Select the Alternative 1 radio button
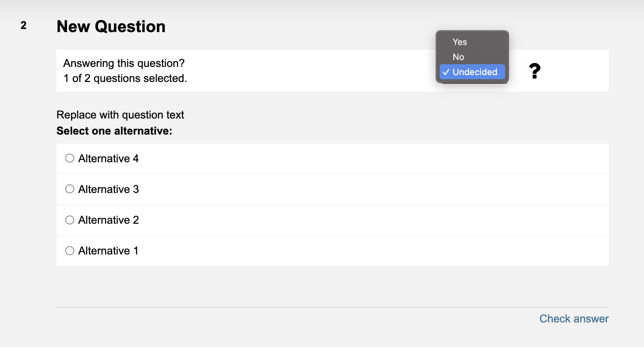Image resolution: width=644 pixels, height=347 pixels. click(x=70, y=250)
